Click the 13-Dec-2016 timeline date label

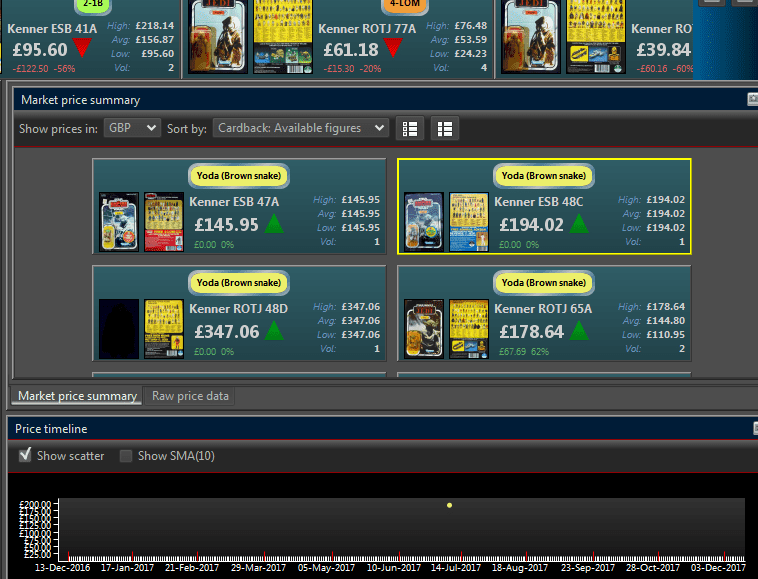click(62, 568)
